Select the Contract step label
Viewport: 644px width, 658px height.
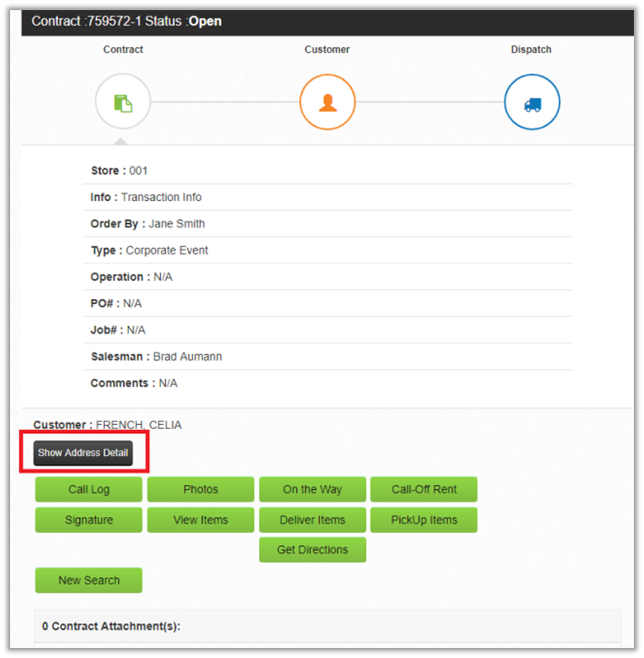click(x=123, y=50)
